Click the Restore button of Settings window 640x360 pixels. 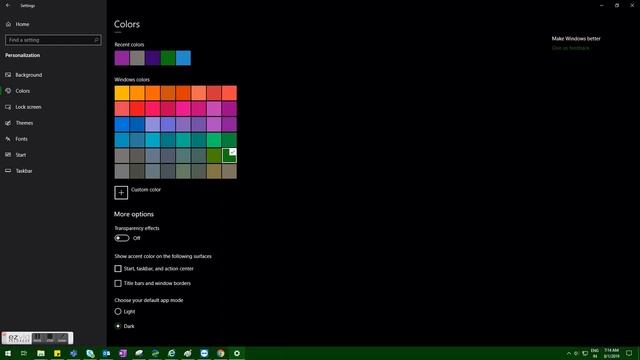[x=617, y=5]
